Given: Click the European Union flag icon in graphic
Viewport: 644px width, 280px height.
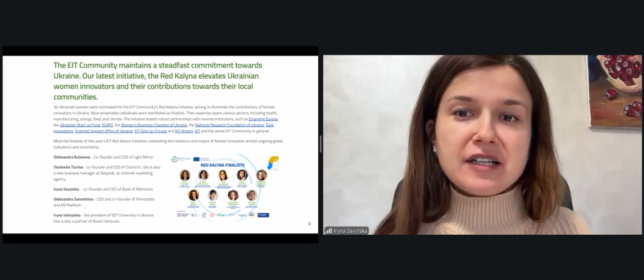Looking at the screenshot, I should tap(197, 159).
